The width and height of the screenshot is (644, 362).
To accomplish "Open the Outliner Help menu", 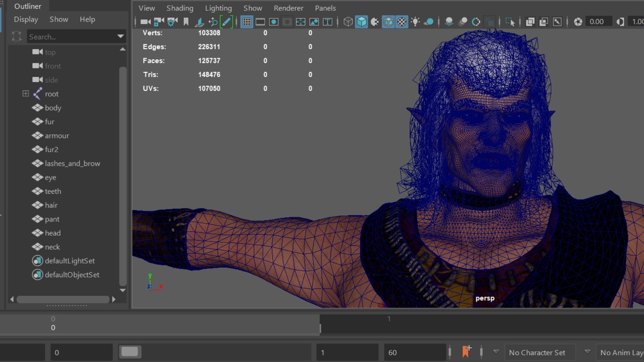I will tap(87, 19).
